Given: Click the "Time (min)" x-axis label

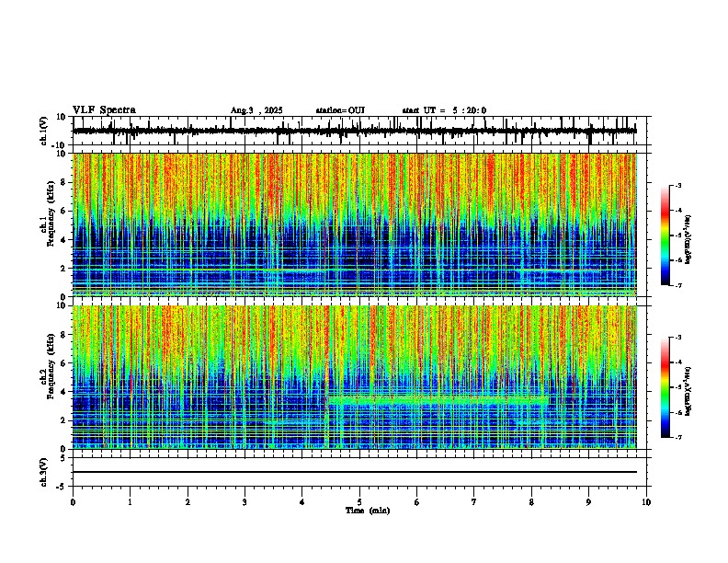Looking at the screenshot, I should 368,511.
